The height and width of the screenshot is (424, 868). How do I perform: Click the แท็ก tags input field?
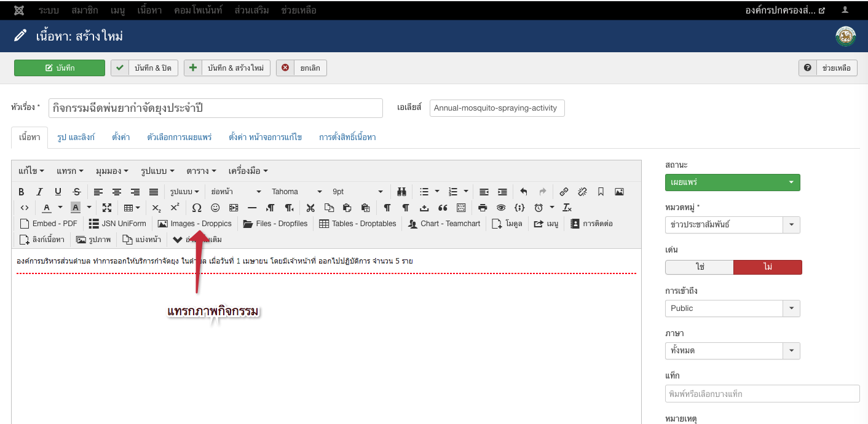coord(762,393)
